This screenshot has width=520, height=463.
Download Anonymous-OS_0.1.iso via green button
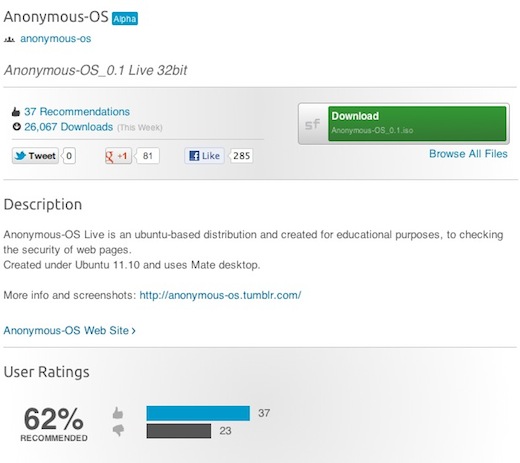417,124
